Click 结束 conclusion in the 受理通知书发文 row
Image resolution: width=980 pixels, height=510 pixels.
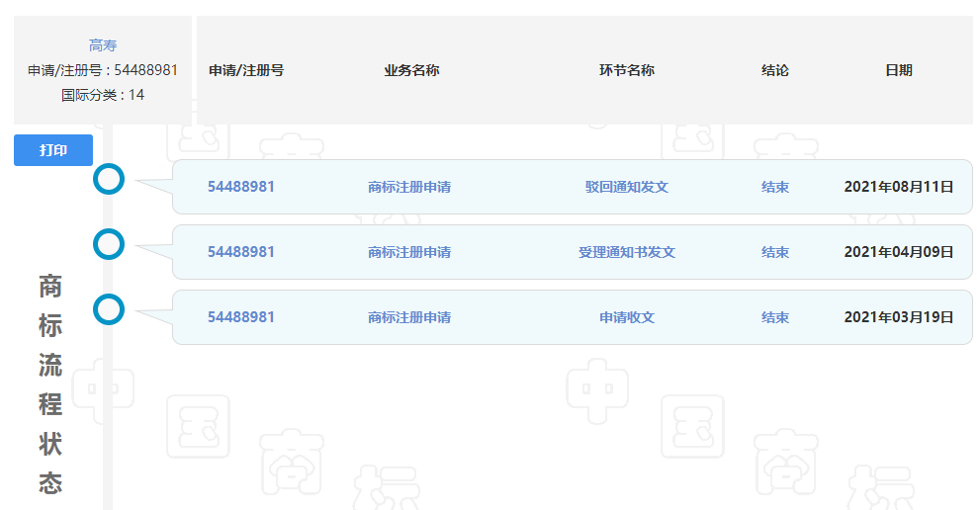[774, 252]
